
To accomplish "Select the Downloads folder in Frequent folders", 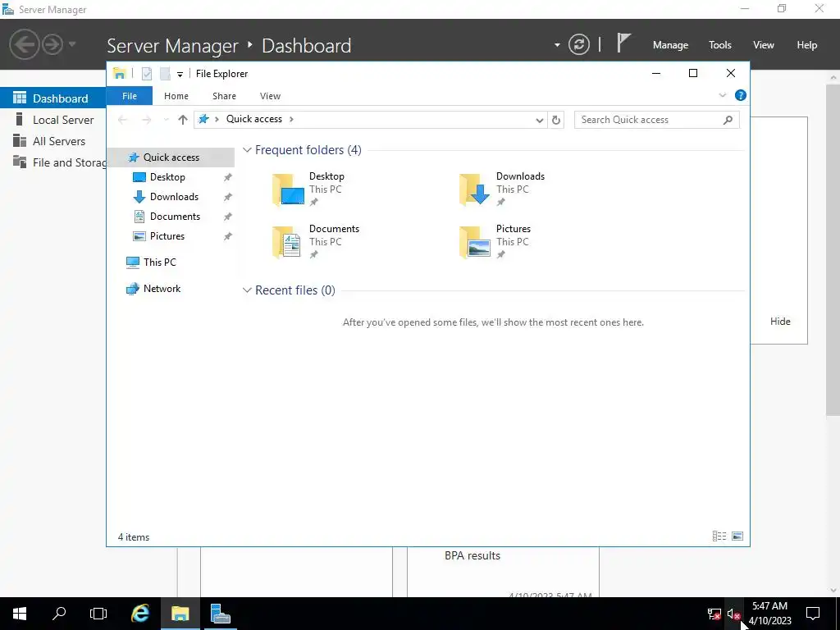I will pyautogui.click(x=504, y=189).
